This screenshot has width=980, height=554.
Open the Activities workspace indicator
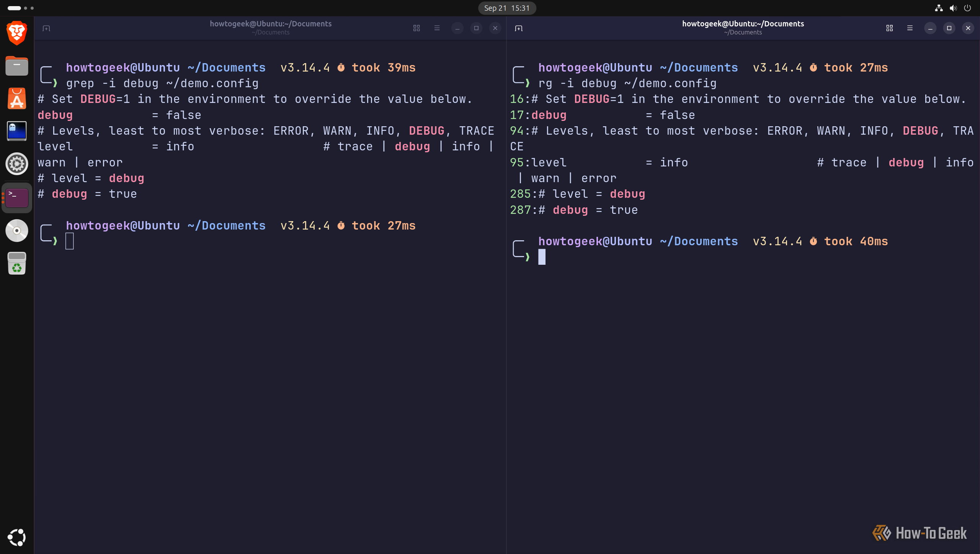21,8
